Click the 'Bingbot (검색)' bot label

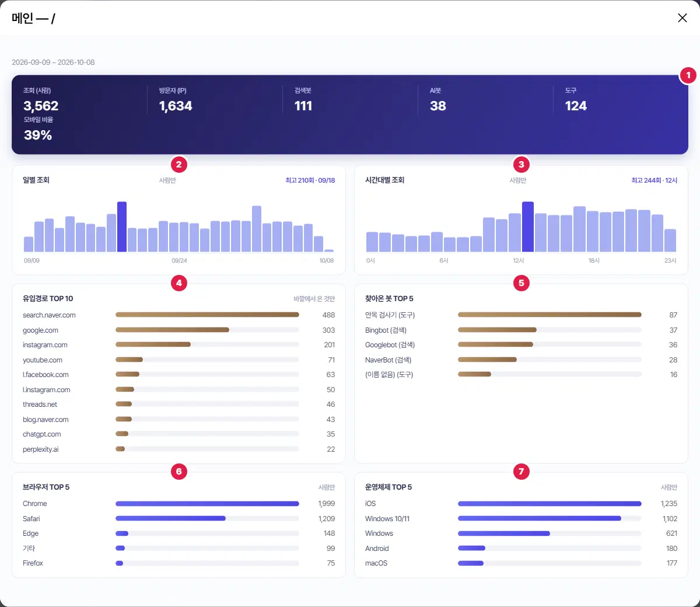pos(386,330)
